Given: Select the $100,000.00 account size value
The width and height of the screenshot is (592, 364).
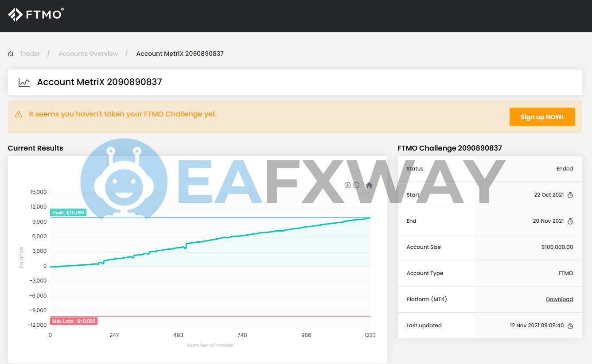Looking at the screenshot, I should click(557, 247).
